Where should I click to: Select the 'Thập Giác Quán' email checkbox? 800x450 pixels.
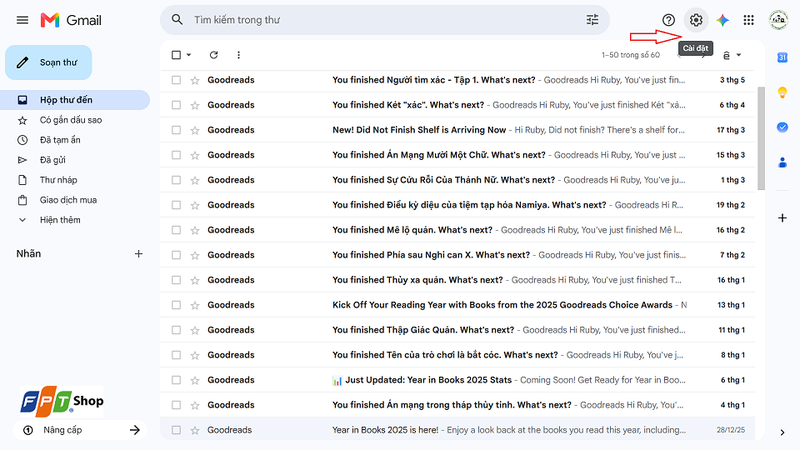[x=176, y=330]
